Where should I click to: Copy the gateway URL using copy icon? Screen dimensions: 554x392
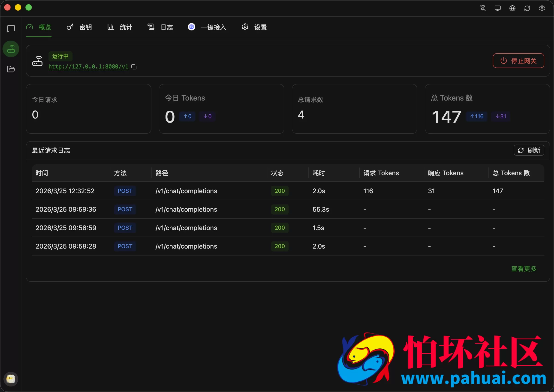click(134, 67)
